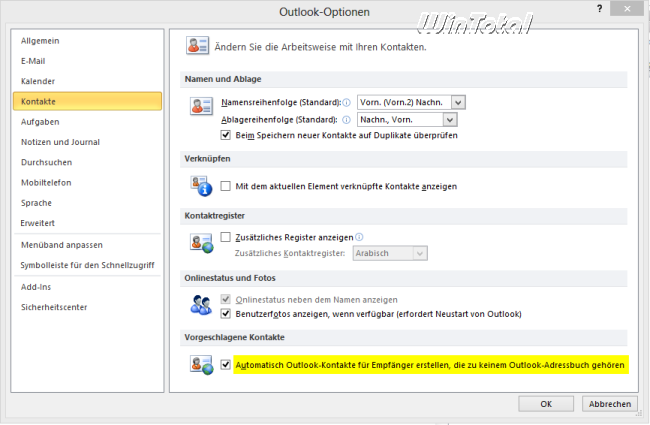Click the contact card icon under Namen und Ablage
The height and width of the screenshot is (425, 650).
pyautogui.click(x=201, y=106)
